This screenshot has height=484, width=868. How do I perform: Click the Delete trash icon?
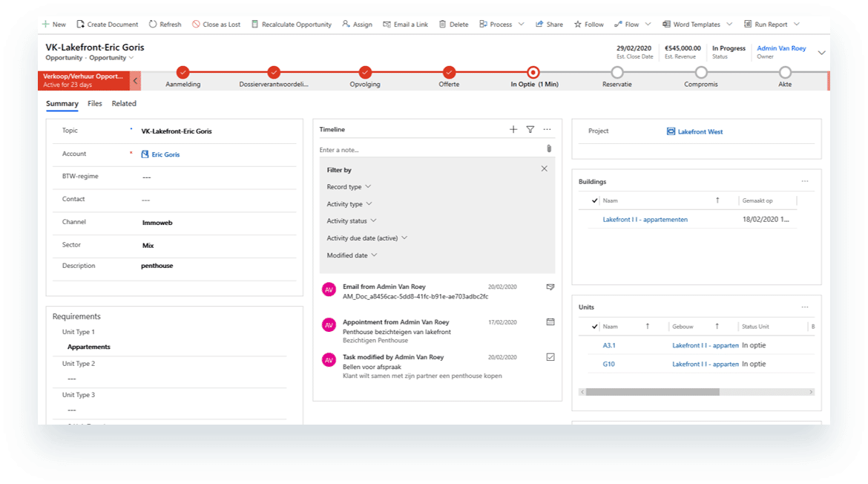[x=442, y=24]
